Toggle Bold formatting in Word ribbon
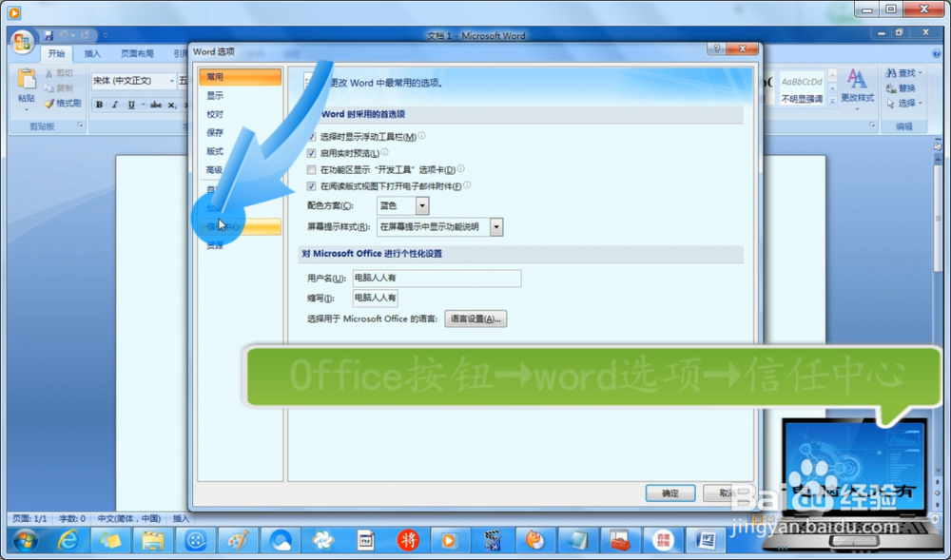The width and height of the screenshot is (951, 560). [99, 105]
